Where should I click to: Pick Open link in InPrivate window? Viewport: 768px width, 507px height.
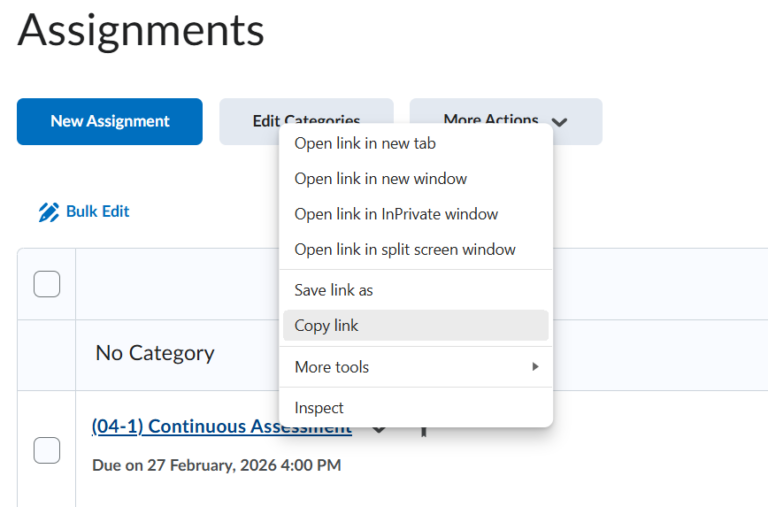(396, 214)
